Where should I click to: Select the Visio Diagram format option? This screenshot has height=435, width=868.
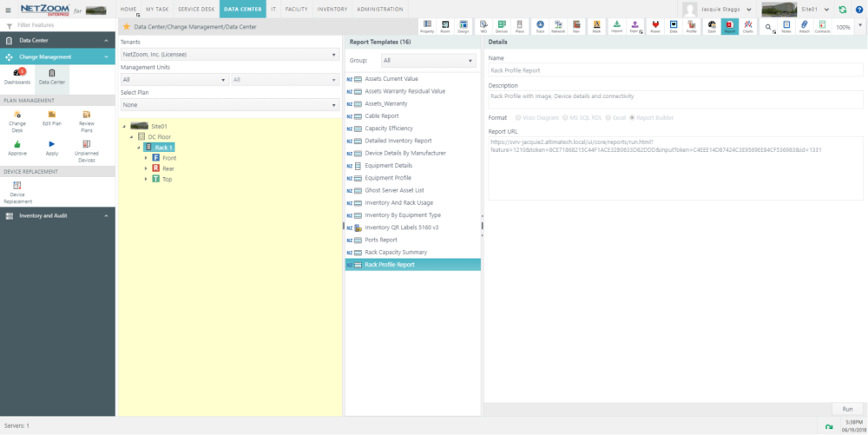click(519, 117)
